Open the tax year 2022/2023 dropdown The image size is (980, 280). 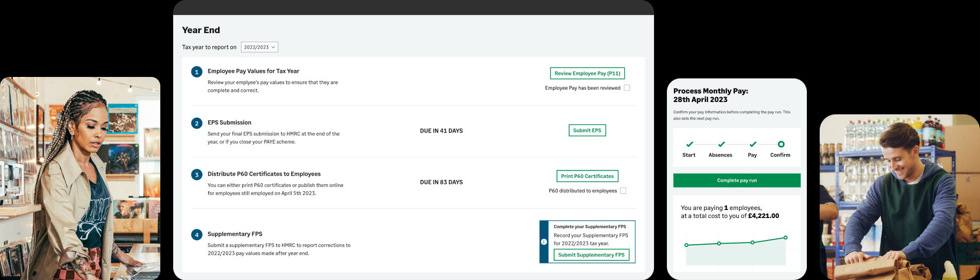[x=259, y=47]
